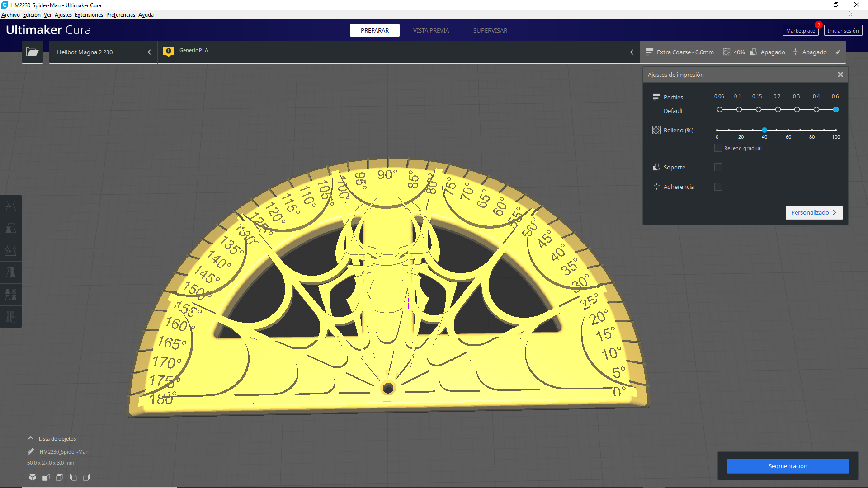Viewport: 868px width, 488px height.
Task: Collapse the Lista de objetos panel
Action: [30, 438]
